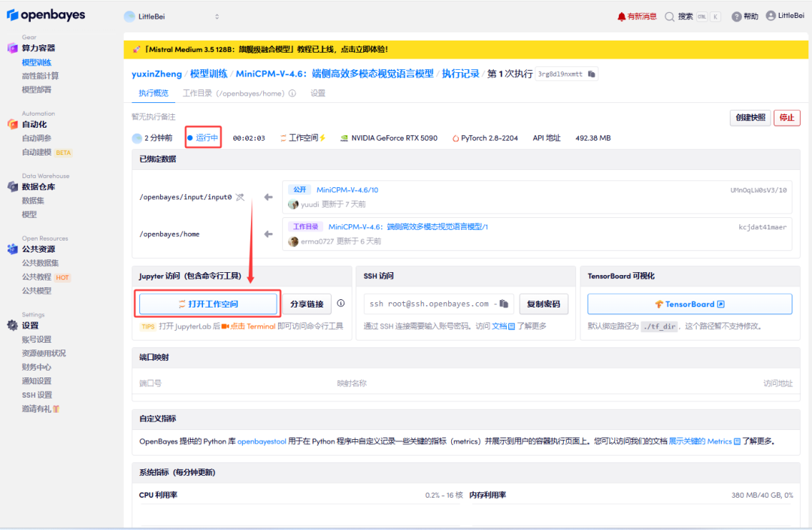Select 模型训练 in the sidebar
Screen dimensions: 812x530
point(37,62)
